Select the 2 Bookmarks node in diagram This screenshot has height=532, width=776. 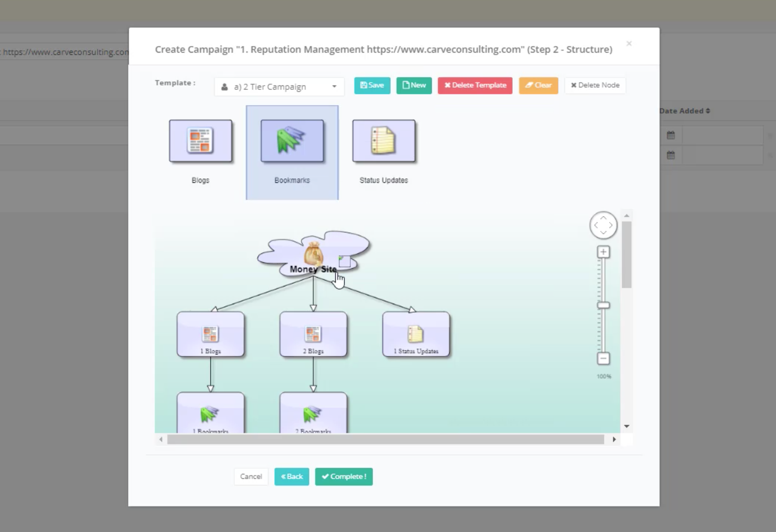coord(313,413)
